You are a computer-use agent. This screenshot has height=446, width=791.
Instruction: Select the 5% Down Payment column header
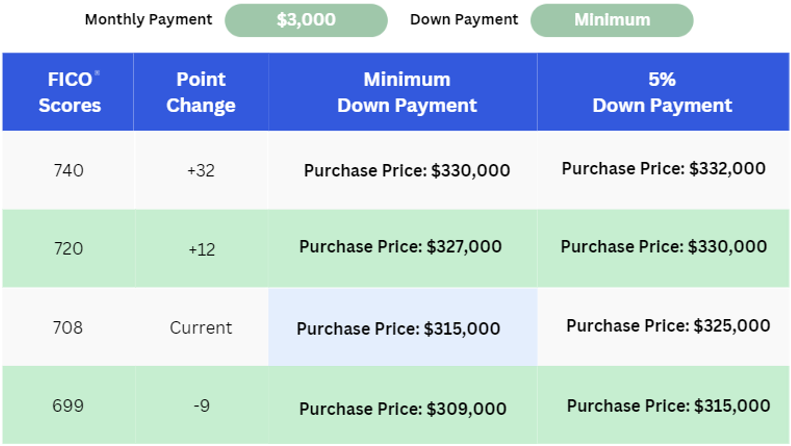[662, 92]
